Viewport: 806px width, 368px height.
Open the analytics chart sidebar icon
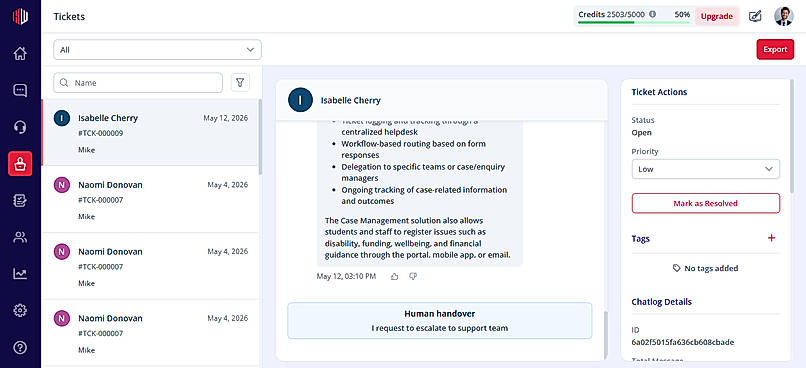pos(20,274)
